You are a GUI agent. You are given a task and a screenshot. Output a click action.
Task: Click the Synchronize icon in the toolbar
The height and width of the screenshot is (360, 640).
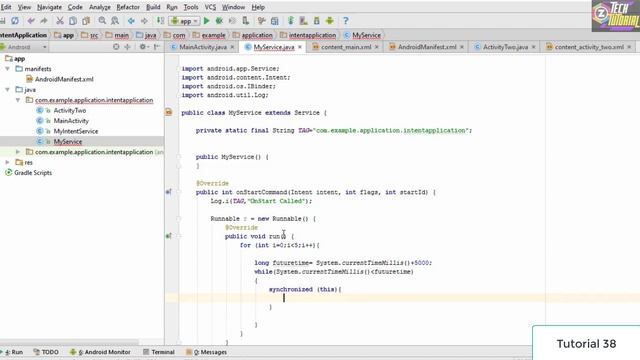click(15, 21)
